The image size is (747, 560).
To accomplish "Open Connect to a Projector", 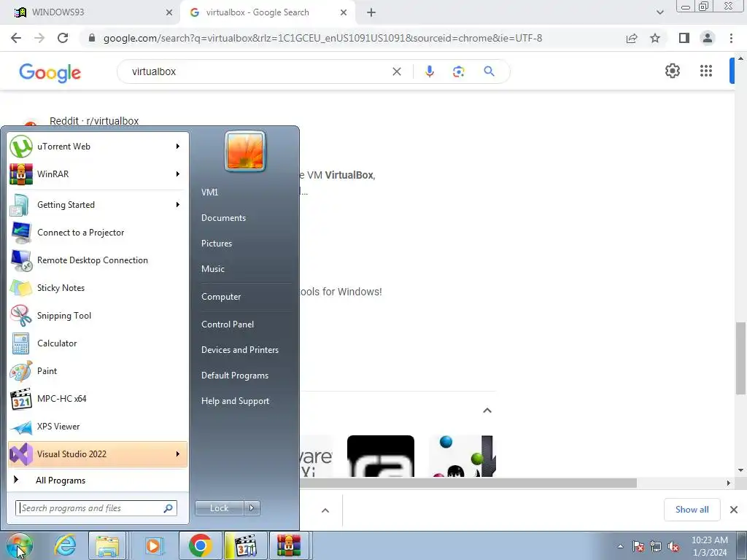I will 98,233.
